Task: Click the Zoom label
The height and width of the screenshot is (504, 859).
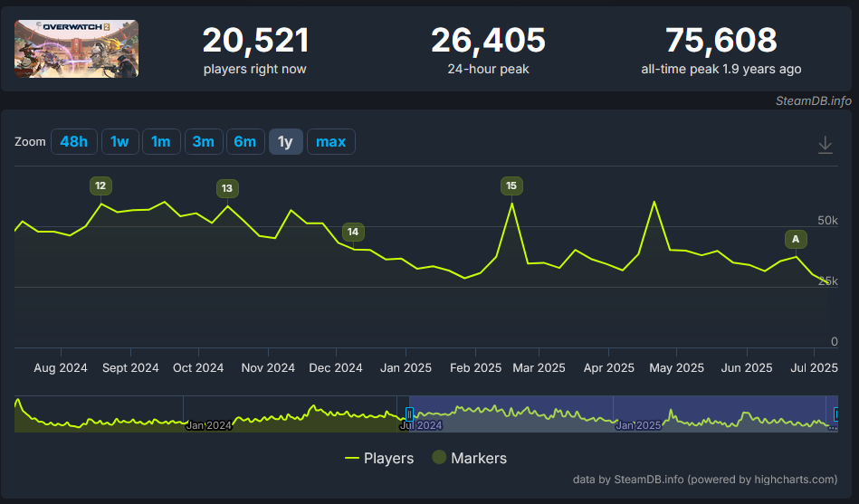Action: pos(30,141)
